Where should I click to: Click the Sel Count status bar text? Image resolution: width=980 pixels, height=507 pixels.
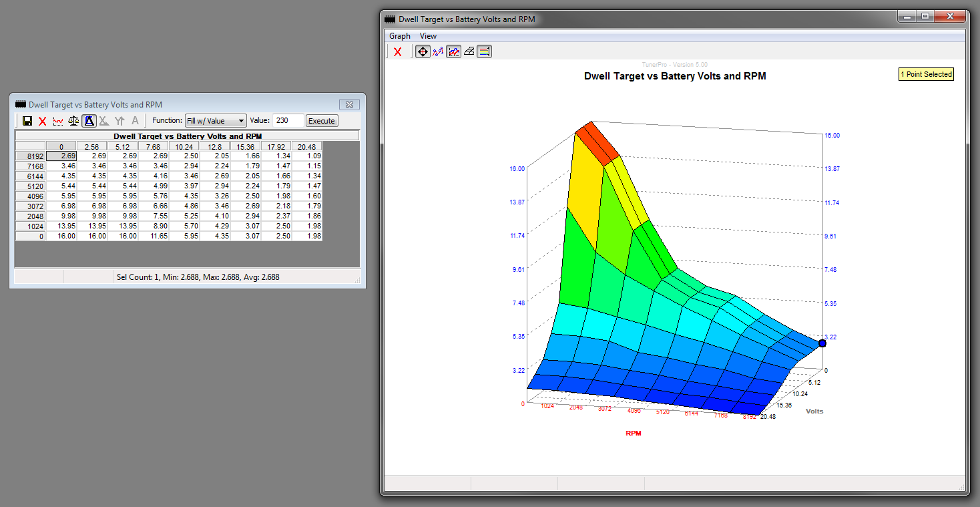[198, 277]
